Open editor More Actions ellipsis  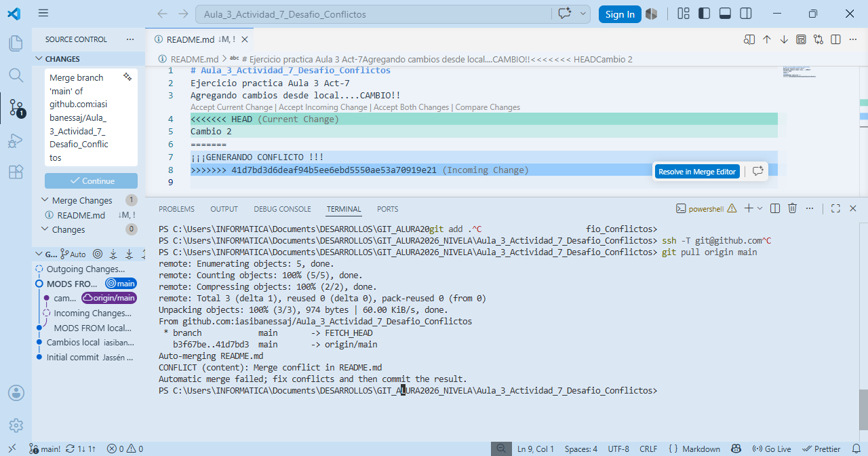coord(853,39)
